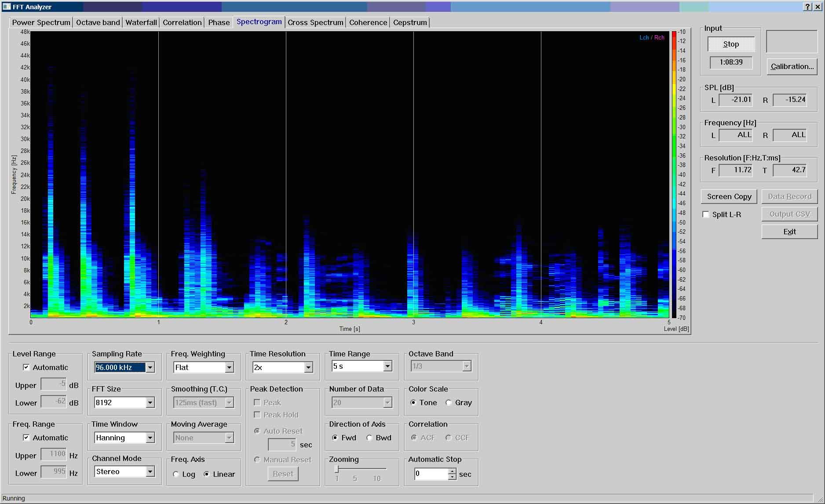
Task: Select the Tone color scale
Action: pos(413,402)
